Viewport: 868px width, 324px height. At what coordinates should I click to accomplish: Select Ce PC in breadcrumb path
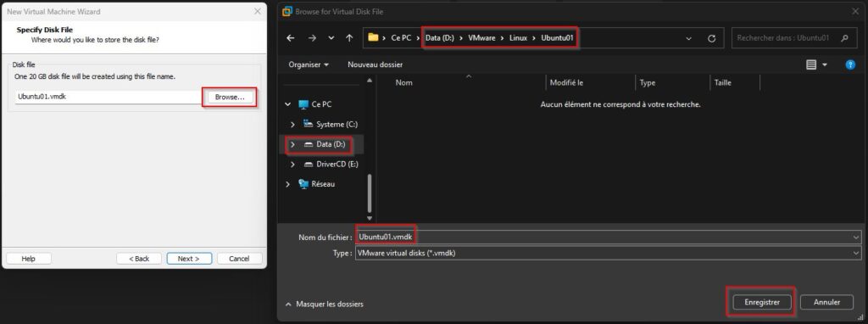(401, 38)
